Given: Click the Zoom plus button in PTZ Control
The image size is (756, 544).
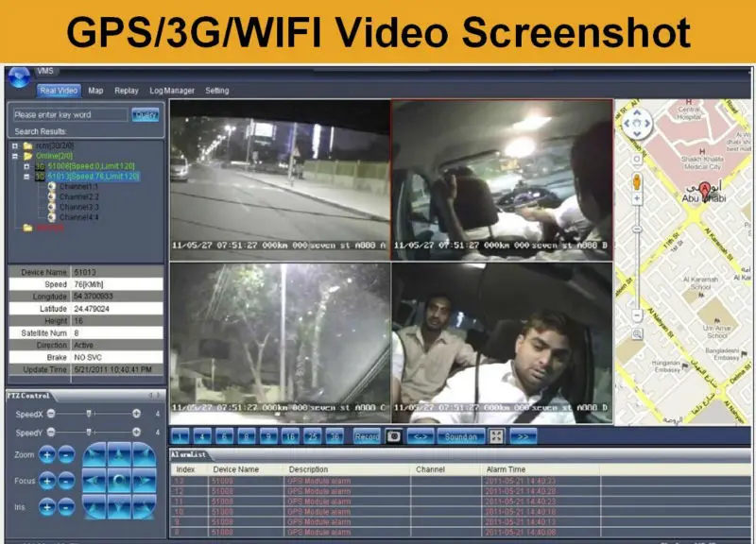Looking at the screenshot, I should (x=47, y=455).
